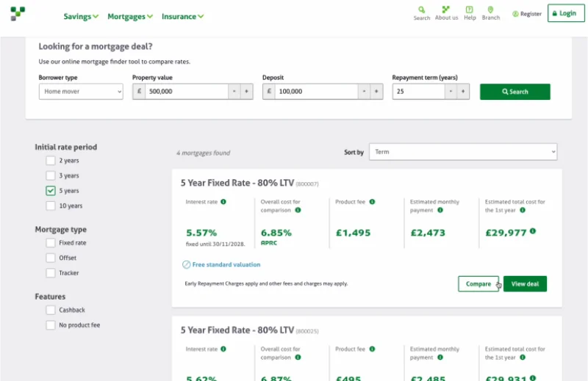Click Interest rate info icon for 5.57% deal
Viewport: 588px width, 381px height.
click(x=223, y=202)
